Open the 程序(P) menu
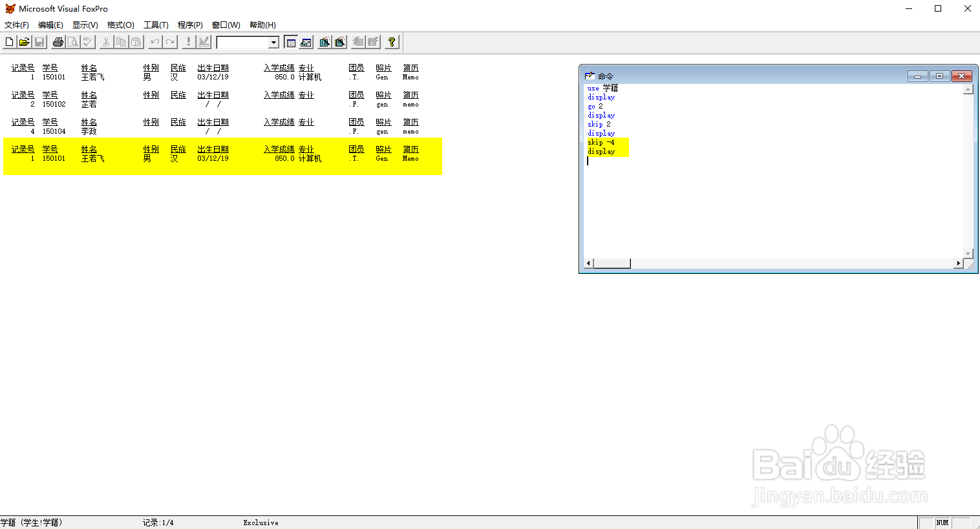This screenshot has width=980, height=529. (190, 25)
